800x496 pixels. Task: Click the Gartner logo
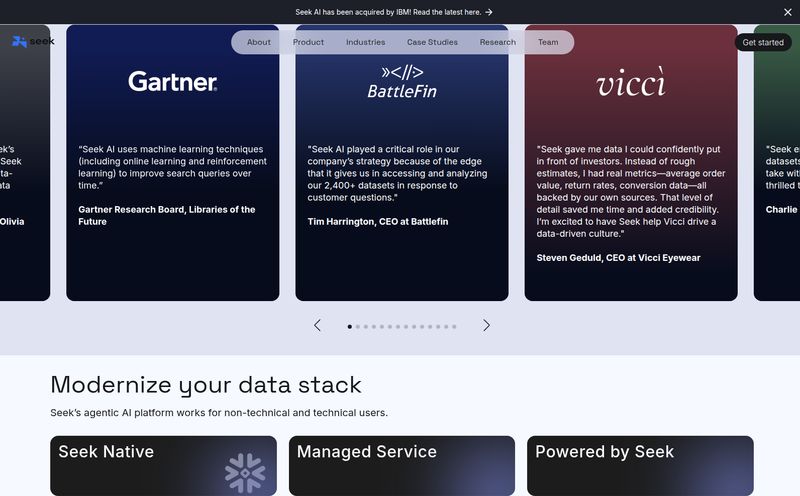tap(172, 82)
